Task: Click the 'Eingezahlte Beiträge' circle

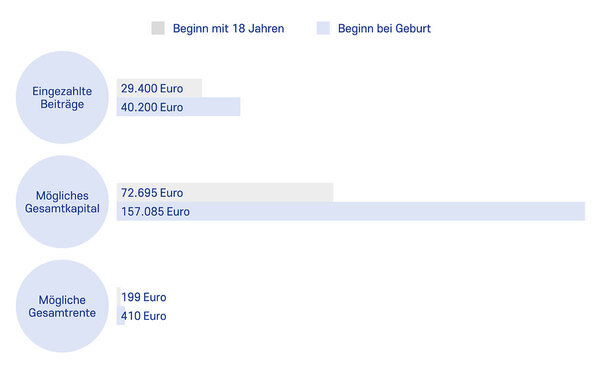Action: 62,98
